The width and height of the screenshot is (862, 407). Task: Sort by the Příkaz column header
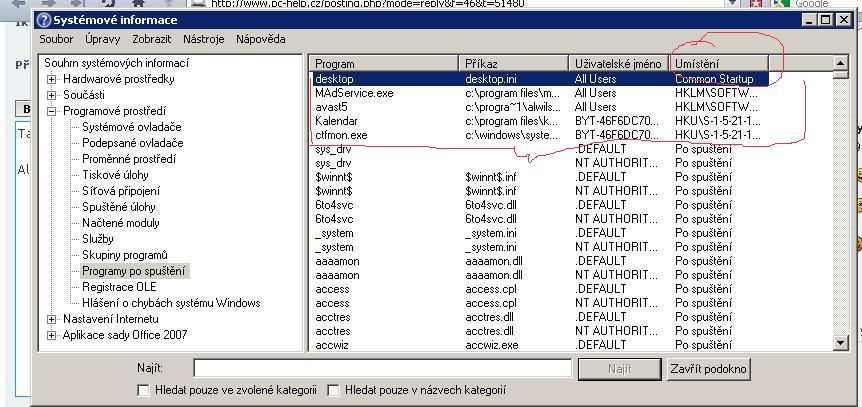tap(513, 64)
